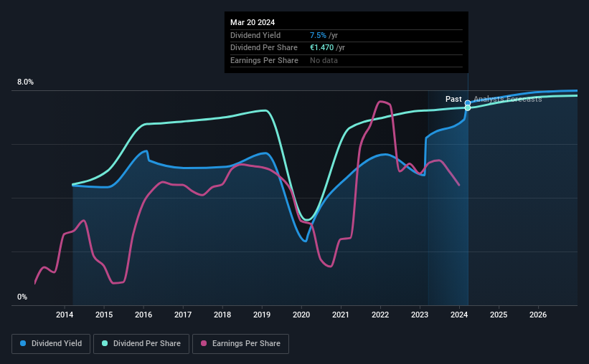Click the pink Earnings Per Share legend dot
Image resolution: width=589 pixels, height=364 pixels.
pyautogui.click(x=204, y=343)
